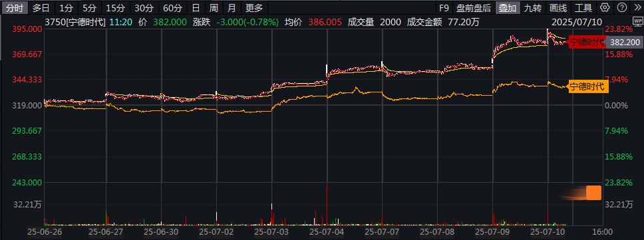The height and width of the screenshot is (240, 644).
Task: Click the F9 button
Action: 444,7
